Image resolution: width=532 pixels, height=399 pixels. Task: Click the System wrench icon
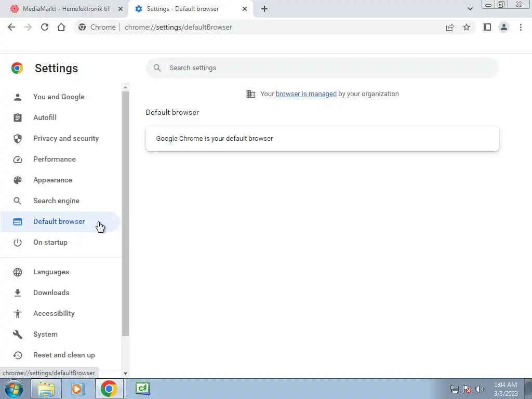(18, 335)
